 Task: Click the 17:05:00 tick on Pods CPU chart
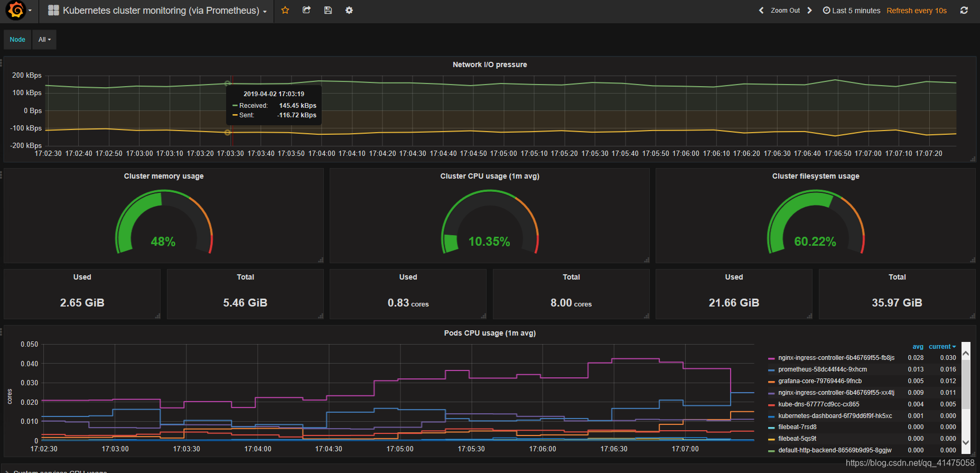click(x=400, y=449)
